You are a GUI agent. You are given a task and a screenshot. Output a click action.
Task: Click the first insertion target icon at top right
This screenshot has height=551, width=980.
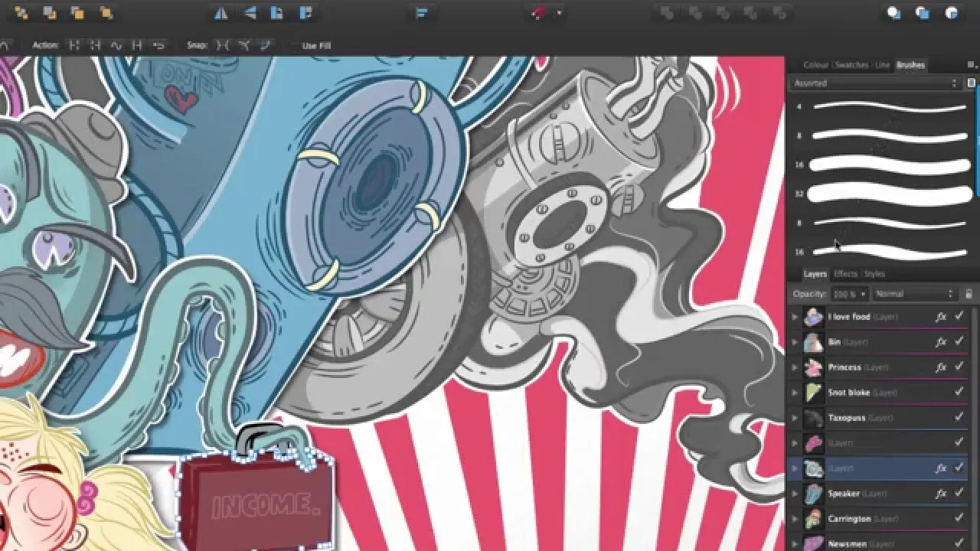[x=893, y=13]
